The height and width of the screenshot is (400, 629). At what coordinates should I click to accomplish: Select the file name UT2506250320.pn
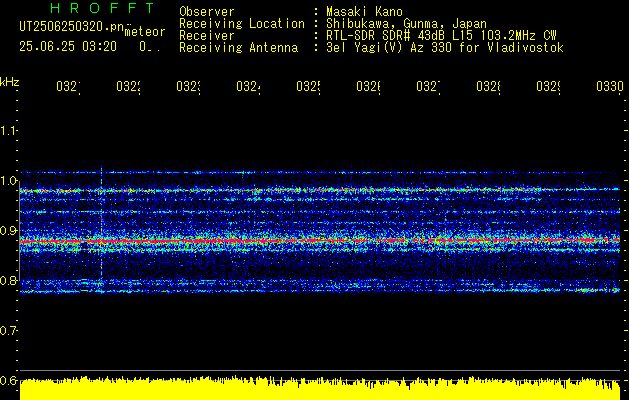(x=71, y=27)
